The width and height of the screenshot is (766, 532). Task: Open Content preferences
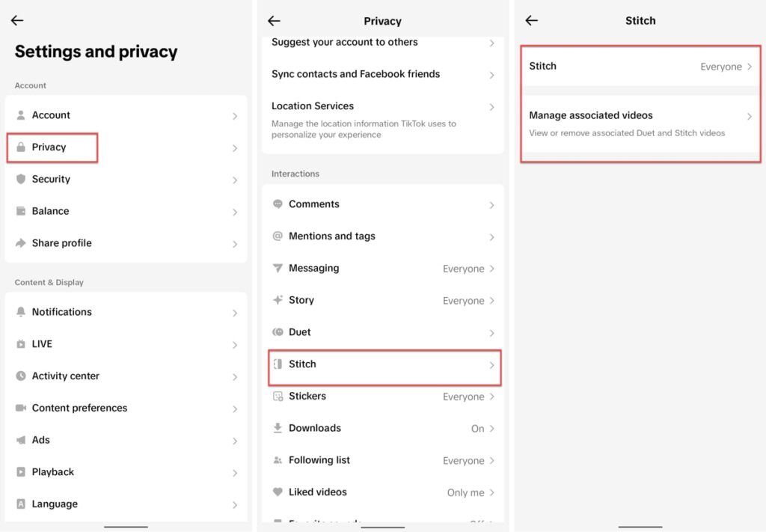click(126, 409)
